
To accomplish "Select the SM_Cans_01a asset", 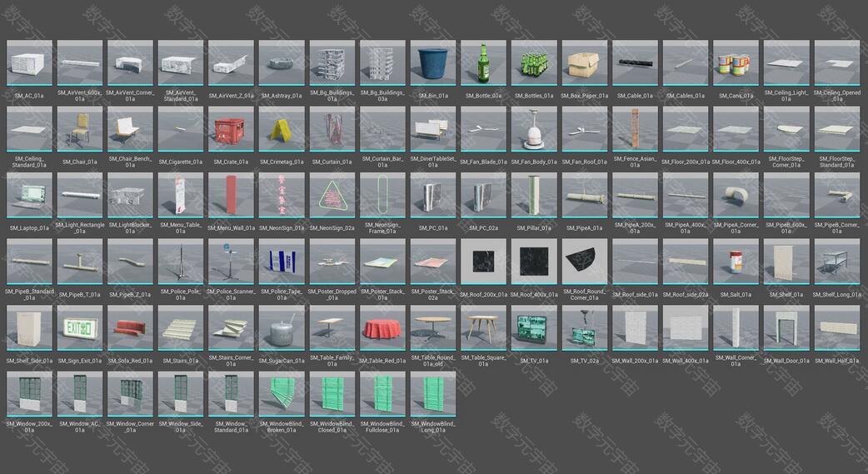I will (736, 62).
